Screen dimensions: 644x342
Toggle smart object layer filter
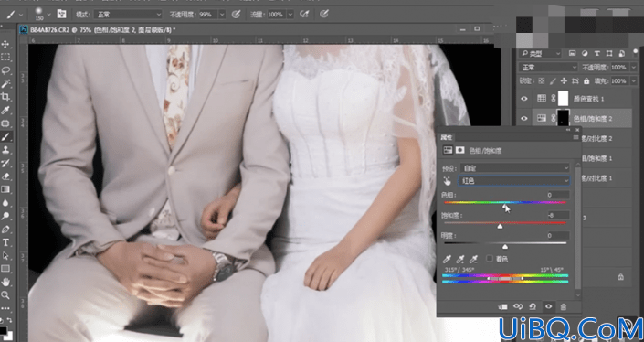[x=621, y=53]
